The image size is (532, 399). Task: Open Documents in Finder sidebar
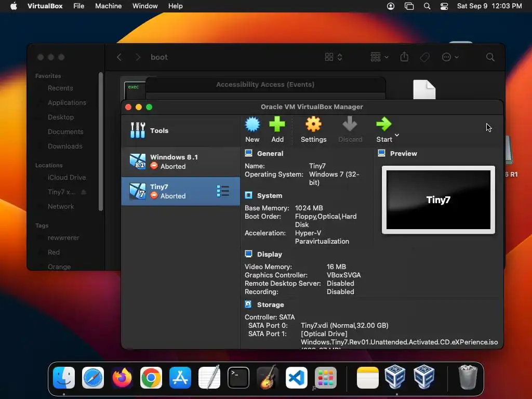pos(65,131)
